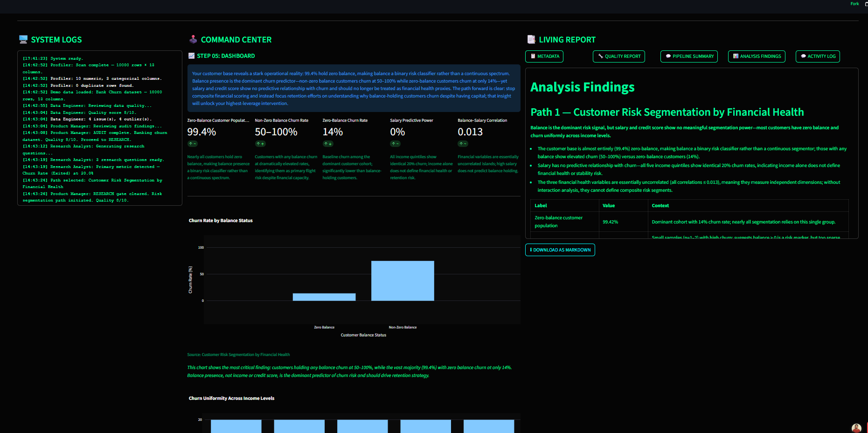This screenshot has width=868, height=433.
Task: Click the '0.013' correlation value
Action: coord(470,132)
